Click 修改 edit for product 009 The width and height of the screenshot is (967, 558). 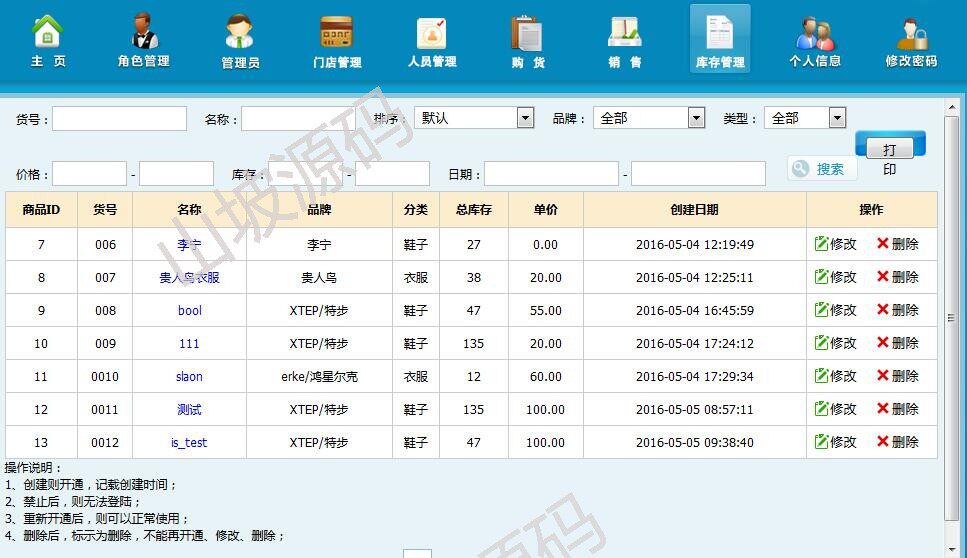(x=836, y=343)
